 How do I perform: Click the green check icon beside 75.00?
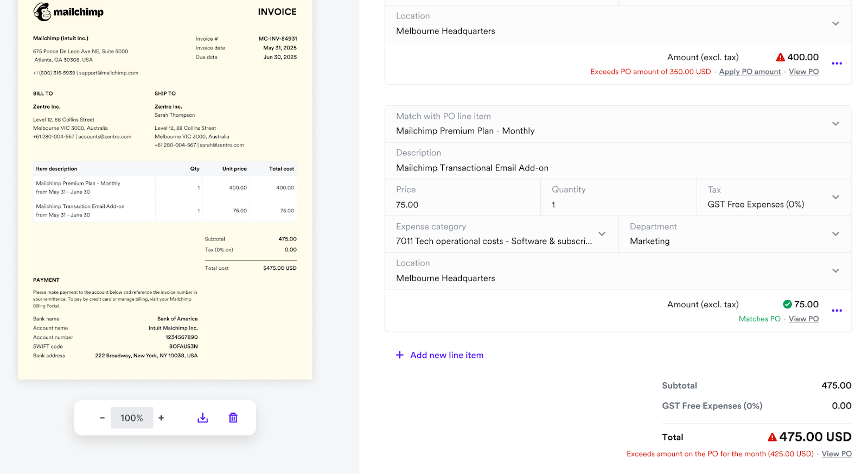[x=787, y=305]
